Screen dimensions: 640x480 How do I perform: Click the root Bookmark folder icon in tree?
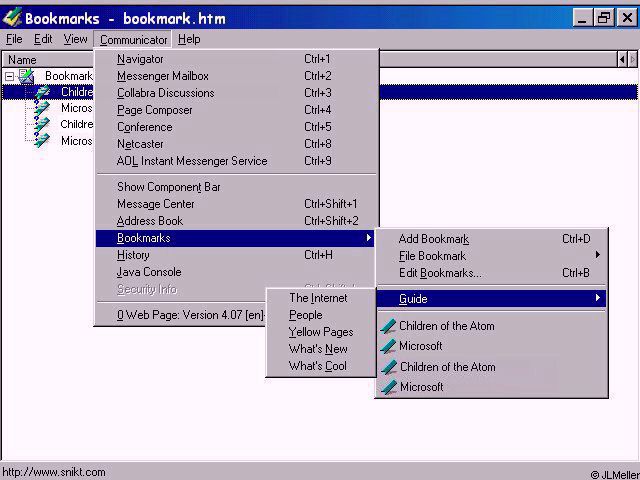click(27, 76)
